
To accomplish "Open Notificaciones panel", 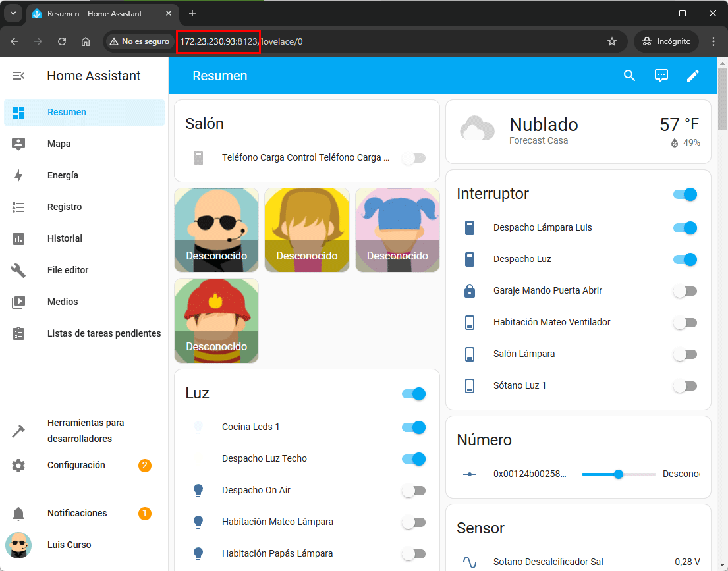I will pyautogui.click(x=76, y=513).
